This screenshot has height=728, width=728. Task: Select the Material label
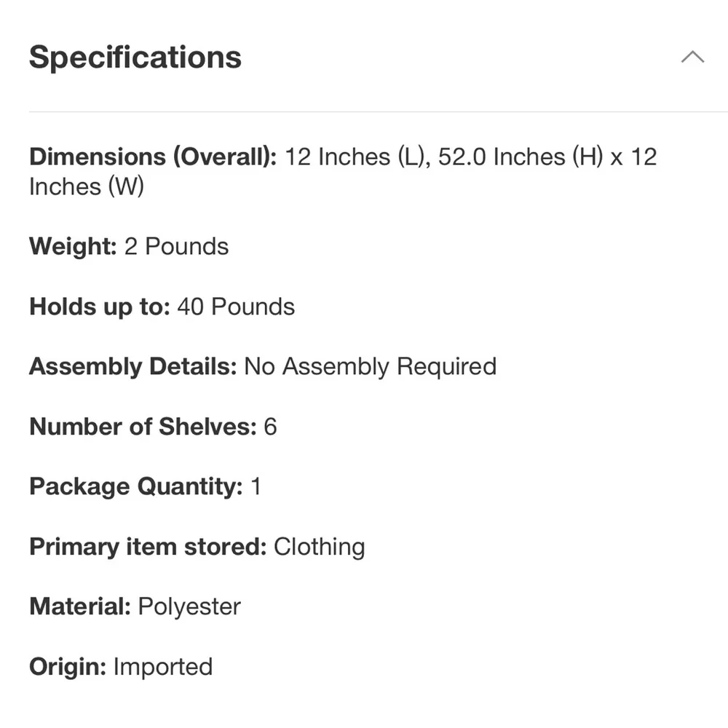(x=80, y=607)
